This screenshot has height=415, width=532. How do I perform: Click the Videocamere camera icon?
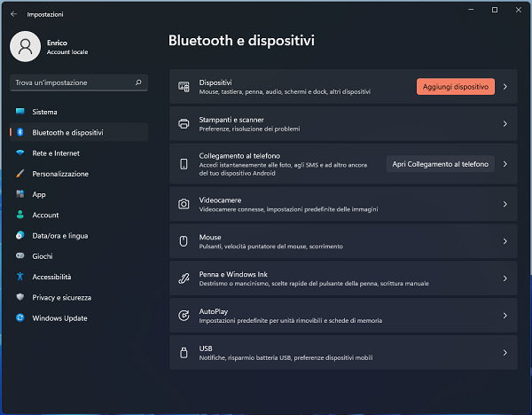pos(184,204)
